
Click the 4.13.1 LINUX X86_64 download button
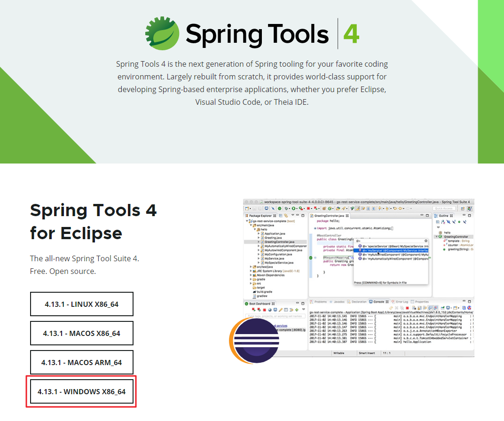coord(82,304)
